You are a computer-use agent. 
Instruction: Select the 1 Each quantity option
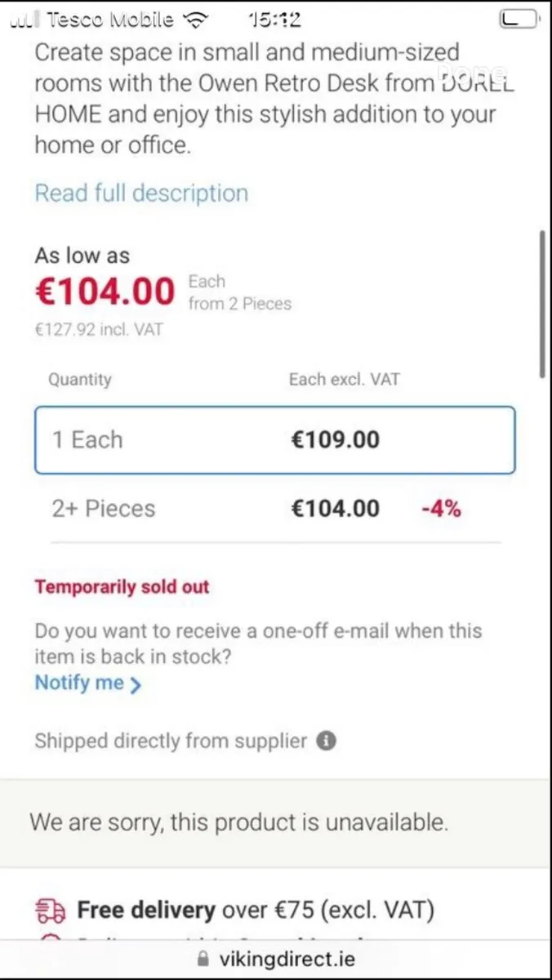pyautogui.click(x=274, y=440)
